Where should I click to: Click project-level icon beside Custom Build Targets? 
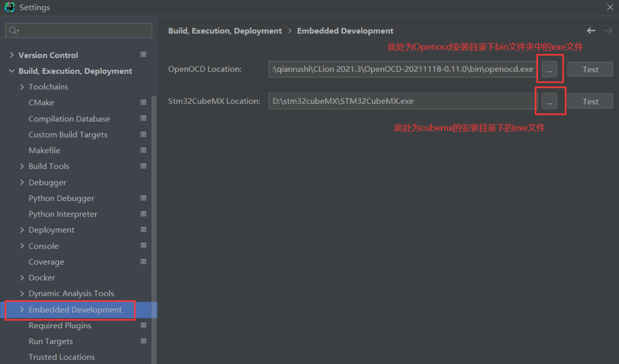[143, 134]
